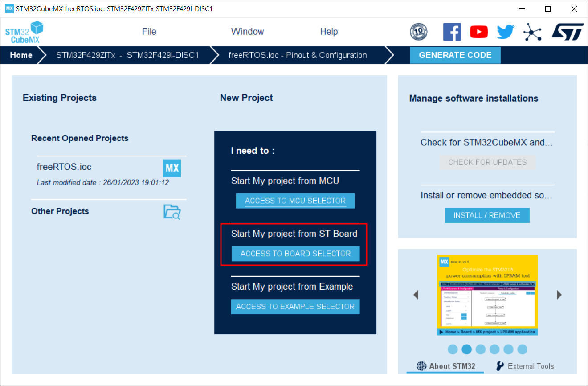Go to Home breadcrumb

[x=21, y=55]
